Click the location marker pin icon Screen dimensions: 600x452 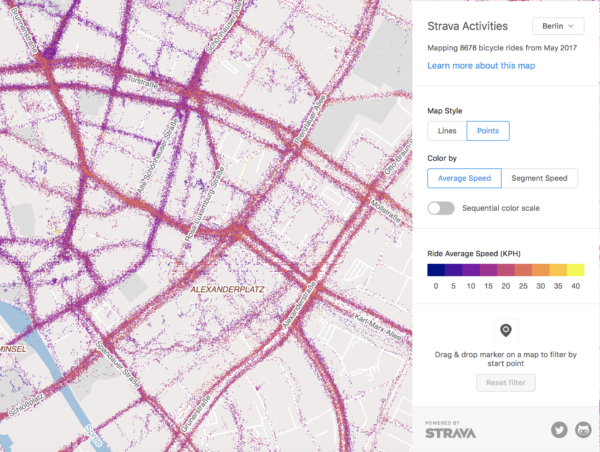[506, 331]
